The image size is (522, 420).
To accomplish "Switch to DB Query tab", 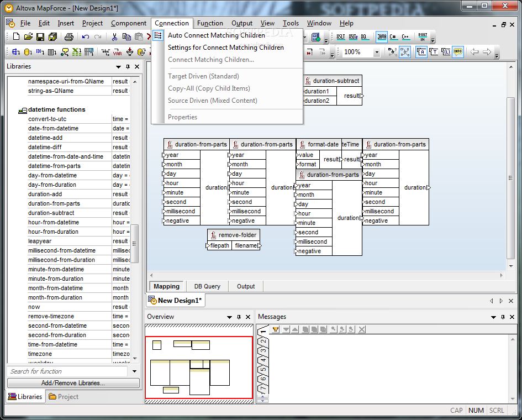I will [x=207, y=286].
